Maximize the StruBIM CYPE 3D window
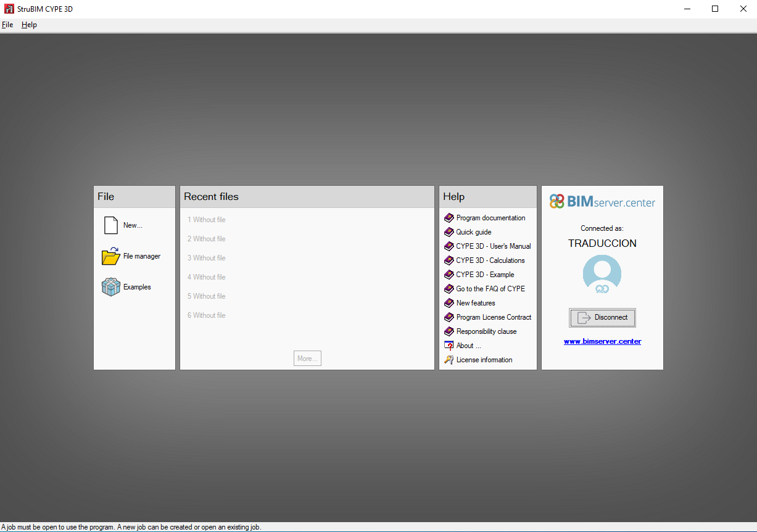The height and width of the screenshot is (532, 757). [715, 9]
